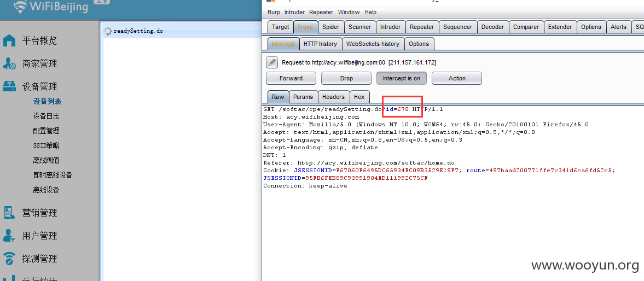Switch to the Target tab
Viewport: 644px width, 281px height.
281,27
